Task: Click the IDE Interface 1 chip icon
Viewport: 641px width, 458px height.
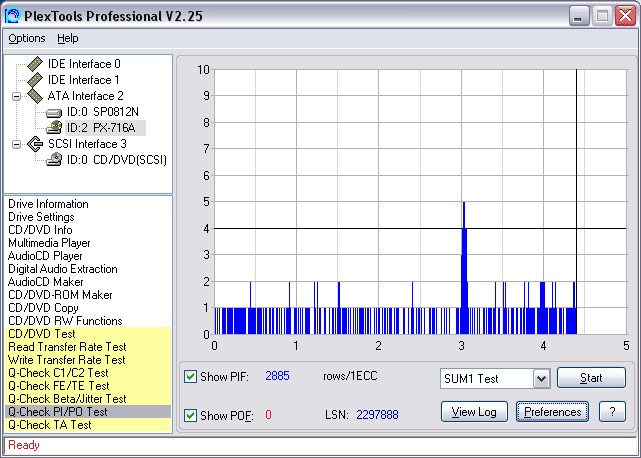Action: point(35,80)
